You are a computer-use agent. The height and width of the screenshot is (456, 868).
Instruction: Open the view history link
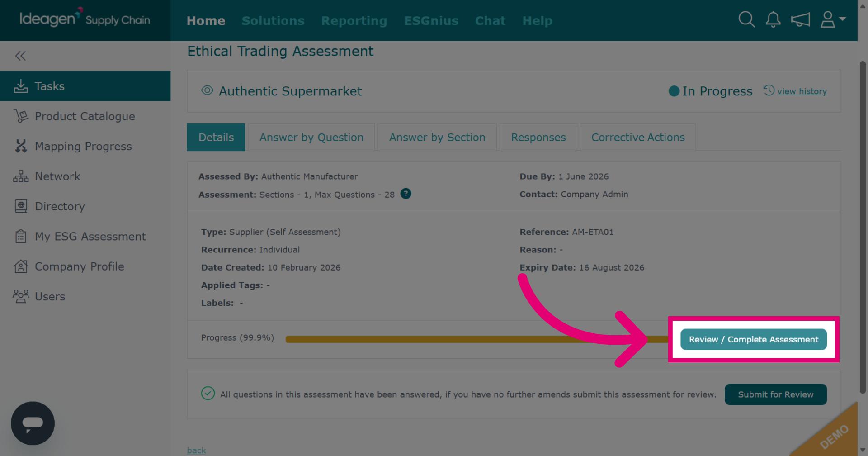[x=802, y=91]
